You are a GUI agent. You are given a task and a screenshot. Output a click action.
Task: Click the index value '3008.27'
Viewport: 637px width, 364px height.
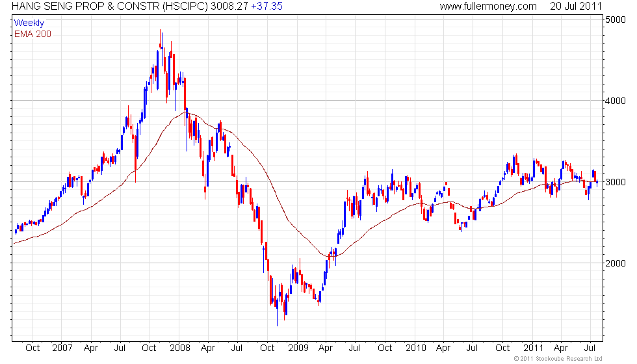pyautogui.click(x=229, y=6)
